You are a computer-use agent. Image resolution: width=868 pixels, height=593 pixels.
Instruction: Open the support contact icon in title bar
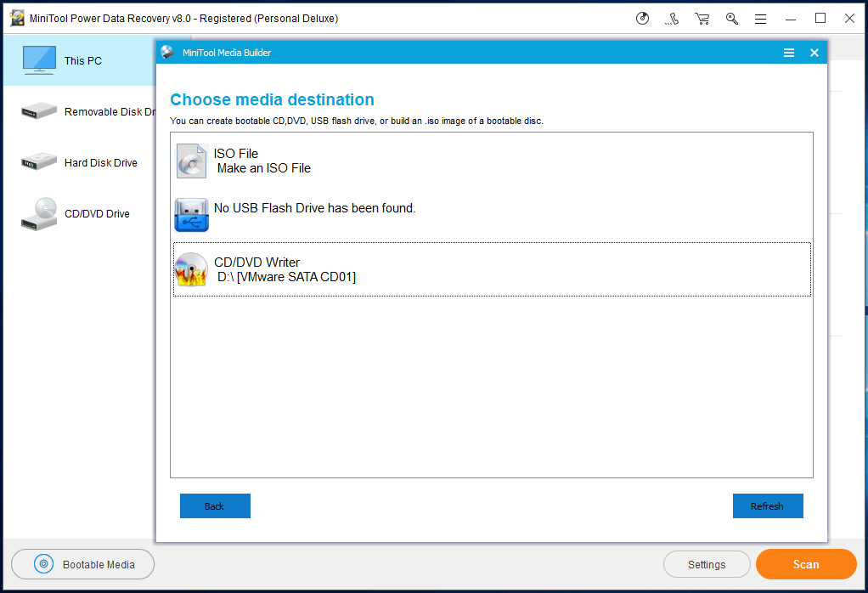[x=672, y=19]
